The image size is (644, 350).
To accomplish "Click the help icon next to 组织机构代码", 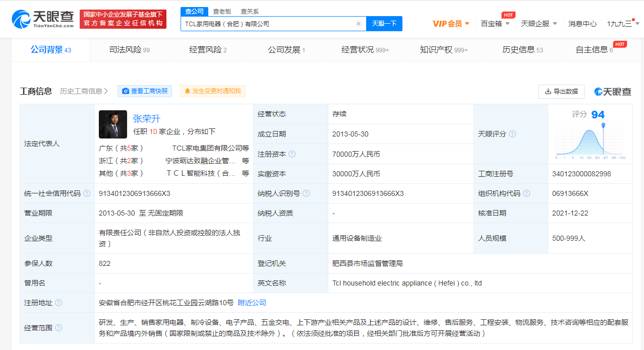I will click(526, 193).
